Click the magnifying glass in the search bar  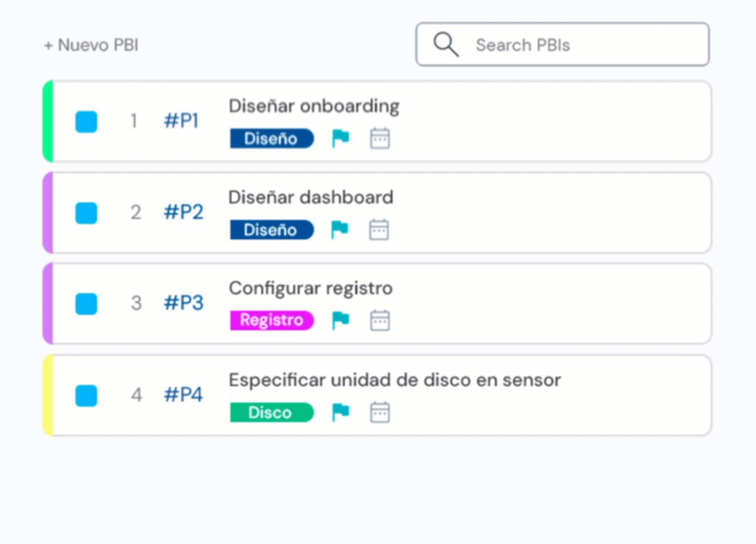coord(446,44)
